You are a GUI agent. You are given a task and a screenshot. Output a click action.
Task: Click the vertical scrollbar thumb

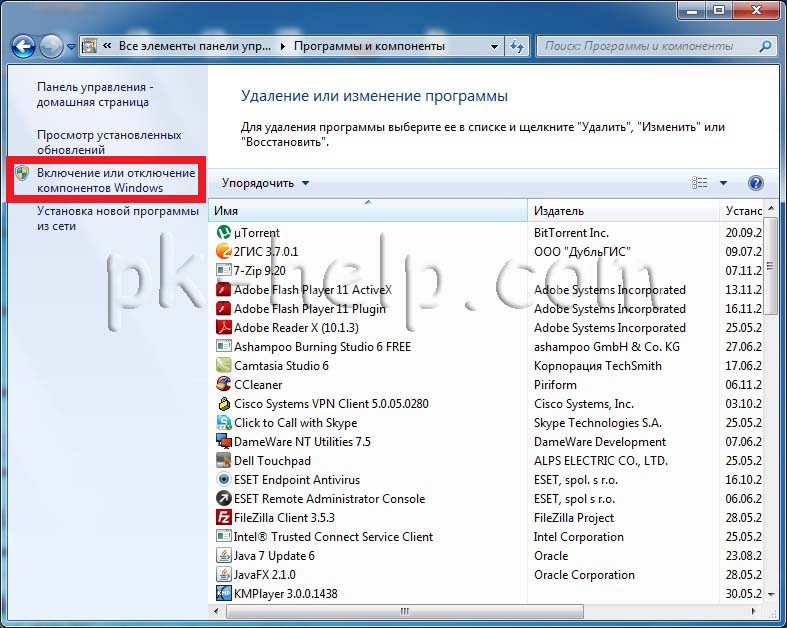[771, 266]
